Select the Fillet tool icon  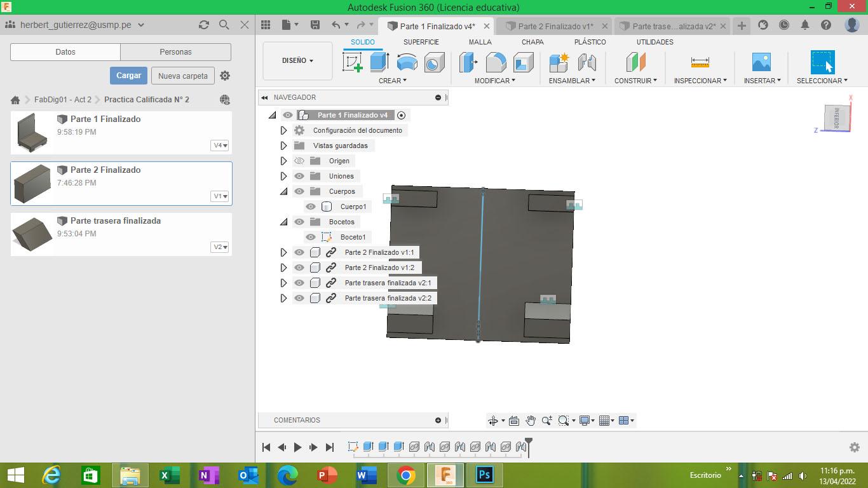click(x=496, y=62)
